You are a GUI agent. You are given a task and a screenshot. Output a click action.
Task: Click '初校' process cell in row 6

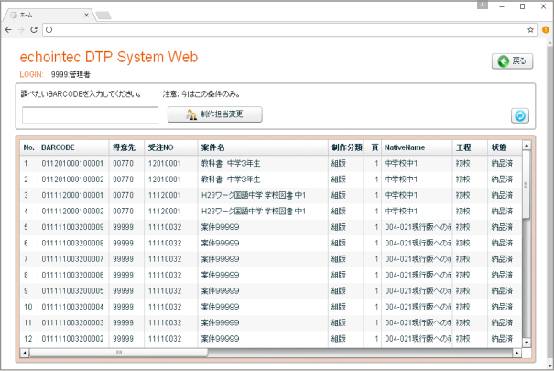463,243
